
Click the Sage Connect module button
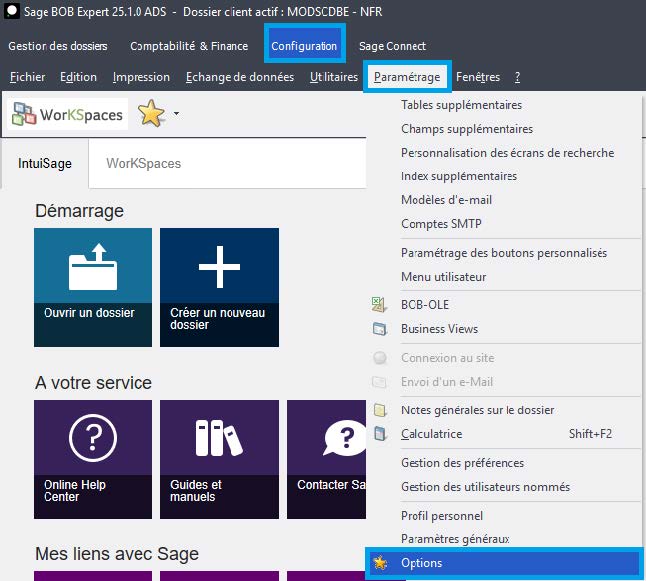point(392,46)
